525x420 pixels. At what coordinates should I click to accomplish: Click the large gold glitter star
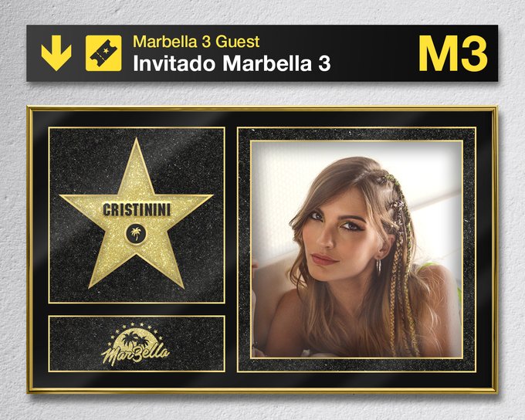(137, 213)
